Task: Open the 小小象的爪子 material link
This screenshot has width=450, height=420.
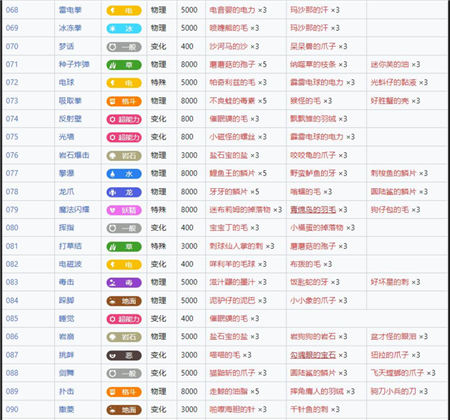Action: (313, 301)
